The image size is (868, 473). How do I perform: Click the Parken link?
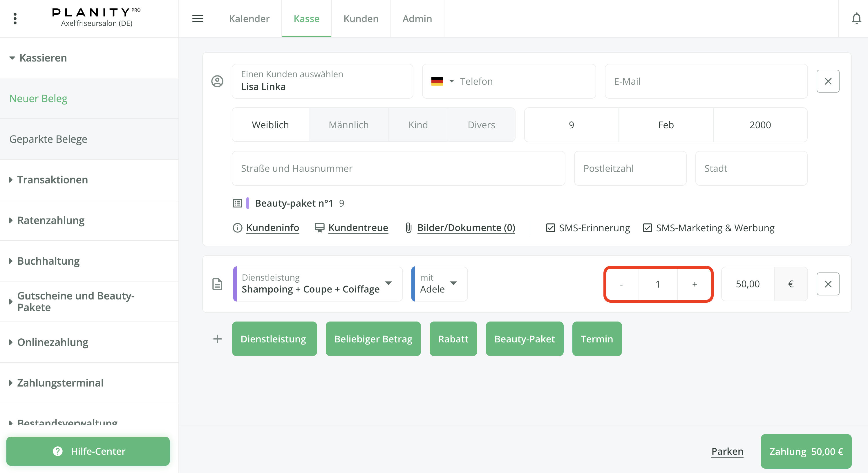727,452
